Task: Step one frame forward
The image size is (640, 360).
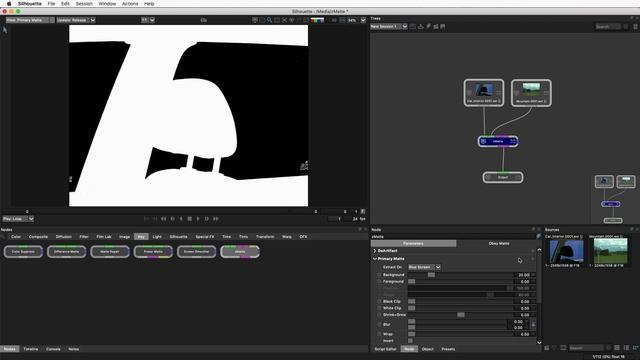Action: (207, 219)
